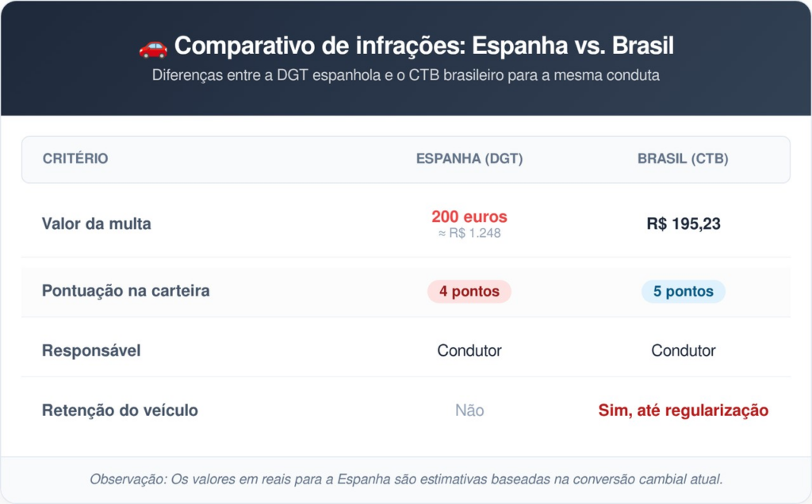Select the 5 pontos blue badge
This screenshot has height=504, width=812.
click(x=683, y=292)
